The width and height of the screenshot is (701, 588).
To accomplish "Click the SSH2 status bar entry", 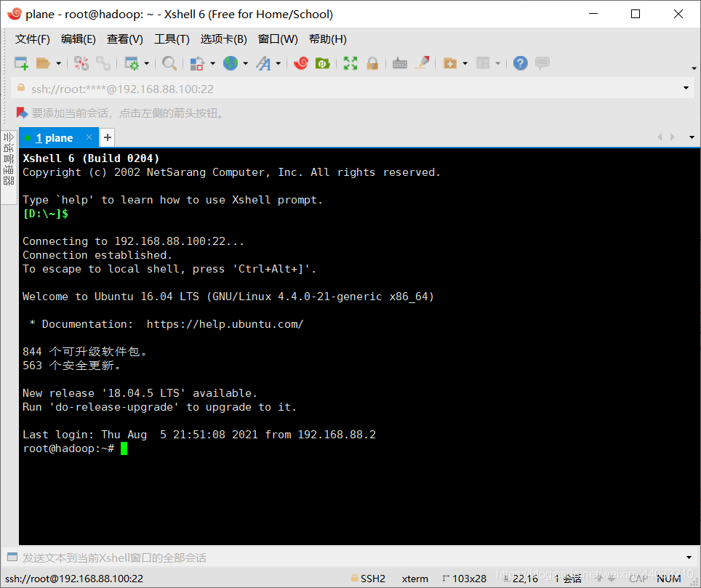I will point(369,579).
